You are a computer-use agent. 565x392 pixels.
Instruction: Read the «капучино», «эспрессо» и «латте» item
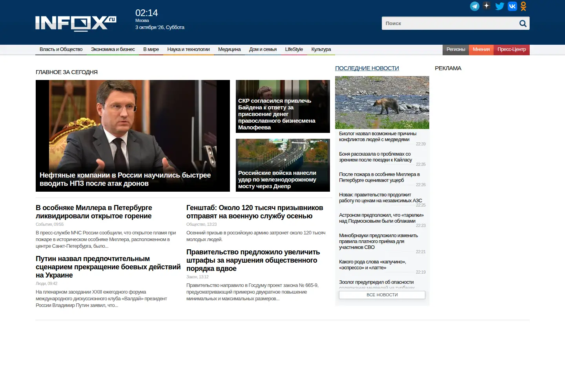[x=373, y=265]
